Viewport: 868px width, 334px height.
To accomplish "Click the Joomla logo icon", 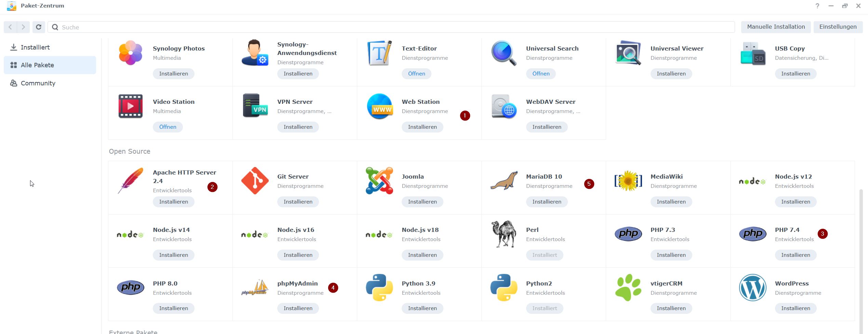I will pyautogui.click(x=379, y=181).
